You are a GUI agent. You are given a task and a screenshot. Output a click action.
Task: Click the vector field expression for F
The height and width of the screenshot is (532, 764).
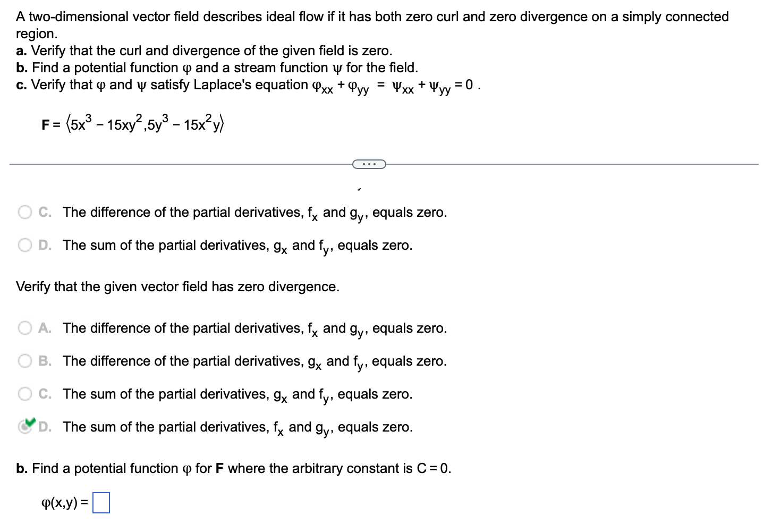pos(132,123)
